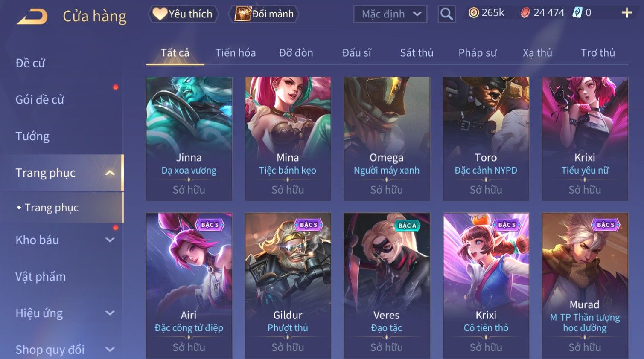
Task: Select Jinna Dạ xoa vương skin card
Action: click(189, 139)
